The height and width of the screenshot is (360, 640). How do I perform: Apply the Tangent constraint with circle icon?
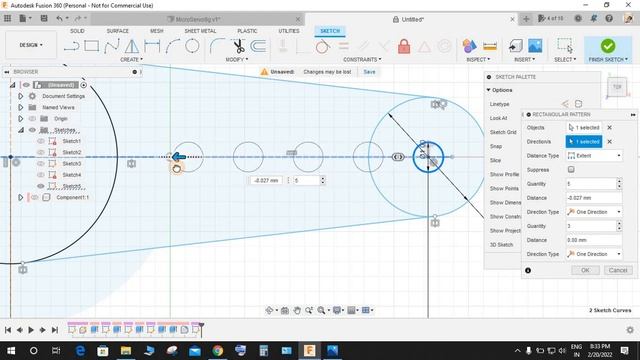point(322,47)
